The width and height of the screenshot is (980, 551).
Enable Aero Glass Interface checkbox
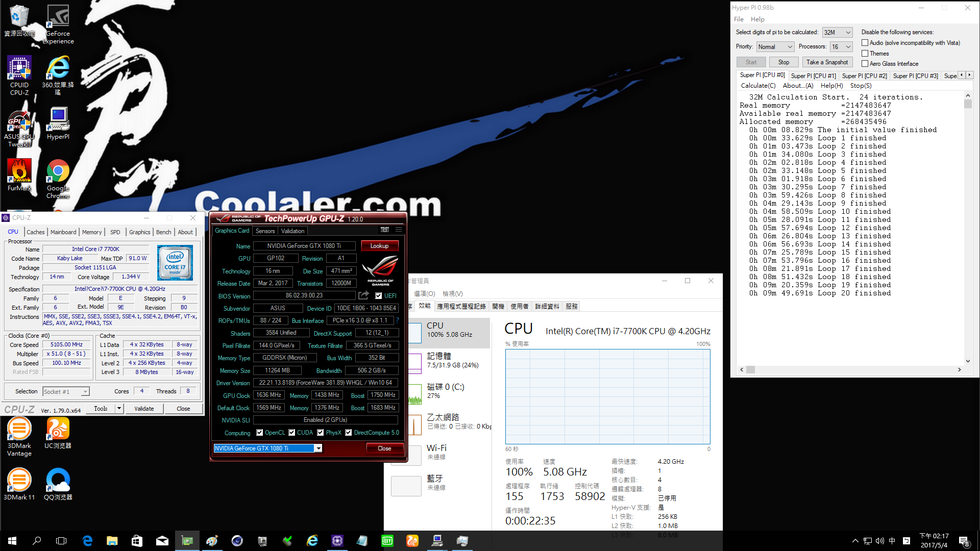pos(865,64)
